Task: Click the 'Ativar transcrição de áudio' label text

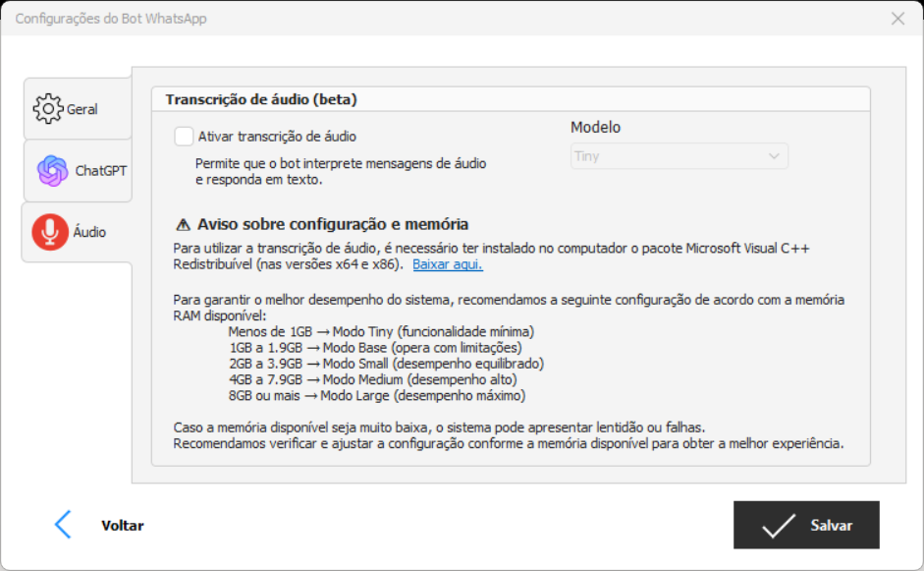Action: click(x=277, y=137)
